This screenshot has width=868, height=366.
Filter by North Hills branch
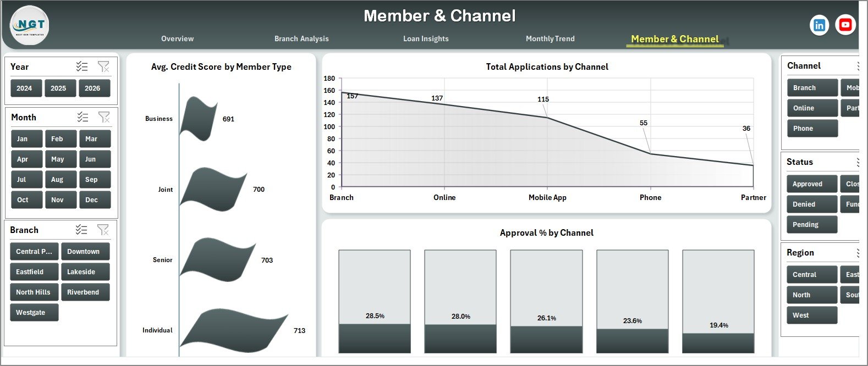click(34, 292)
